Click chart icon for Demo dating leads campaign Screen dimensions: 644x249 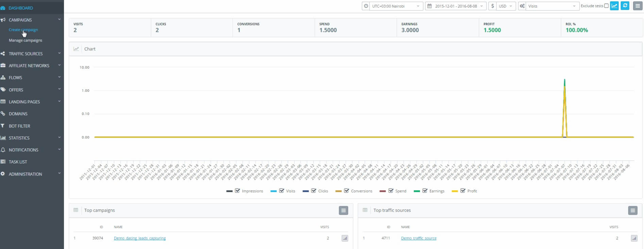tap(345, 238)
